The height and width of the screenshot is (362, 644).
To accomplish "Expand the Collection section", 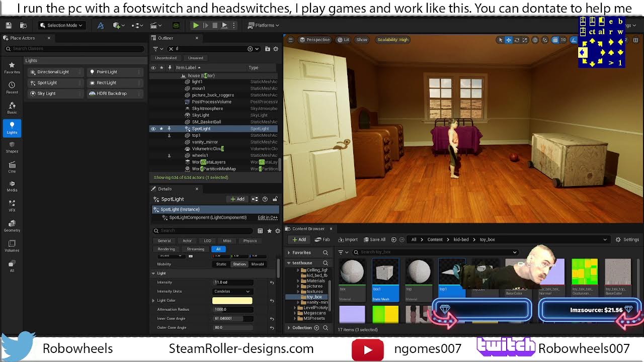I will coord(289,328).
